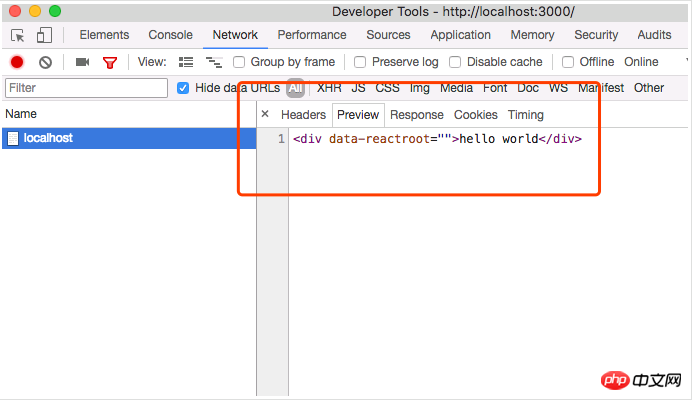Switch to the Console tab
The width and height of the screenshot is (692, 400).
click(170, 35)
